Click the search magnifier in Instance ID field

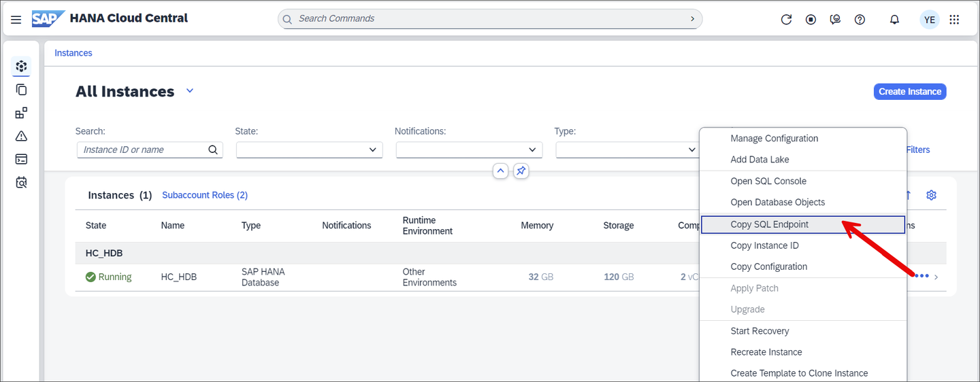click(x=213, y=150)
